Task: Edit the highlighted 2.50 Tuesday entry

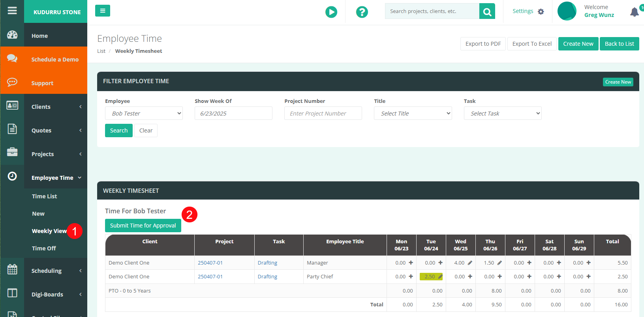Action: click(431, 277)
